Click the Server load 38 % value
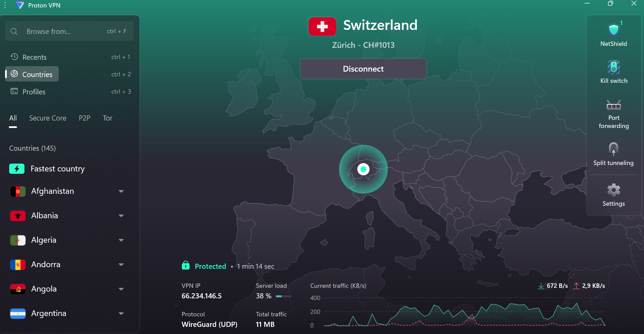644x334 pixels. [x=264, y=296]
